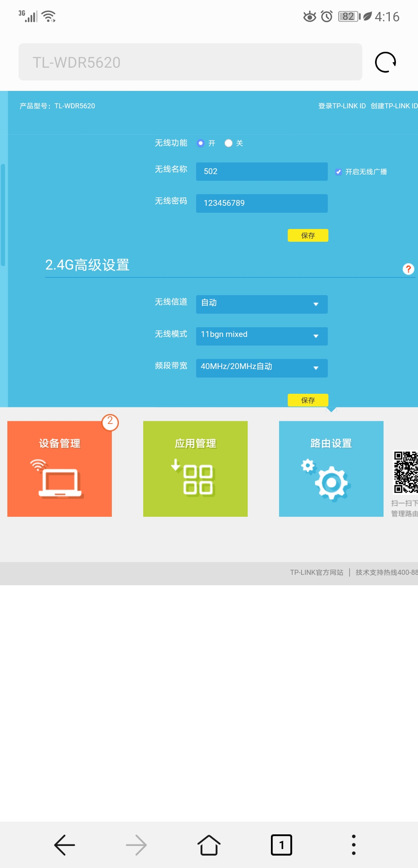The width and height of the screenshot is (418, 868).
Task: Toggle 开启无线广播 checkbox
Action: tap(339, 172)
